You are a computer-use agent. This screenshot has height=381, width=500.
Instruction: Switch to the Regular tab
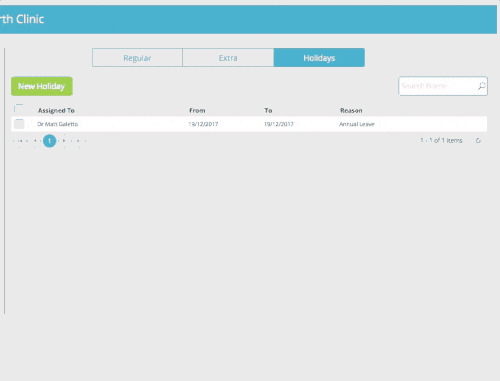(x=137, y=58)
